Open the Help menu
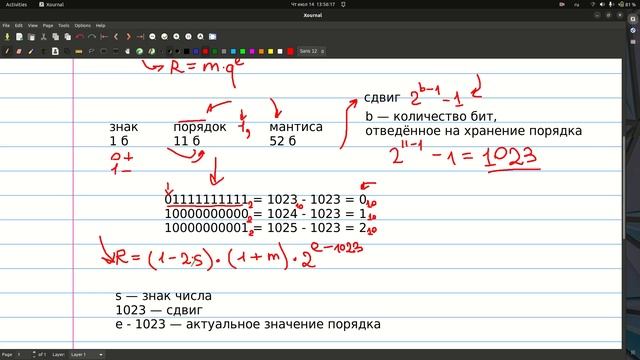Image resolution: width=640 pixels, height=360 pixels. click(100, 25)
